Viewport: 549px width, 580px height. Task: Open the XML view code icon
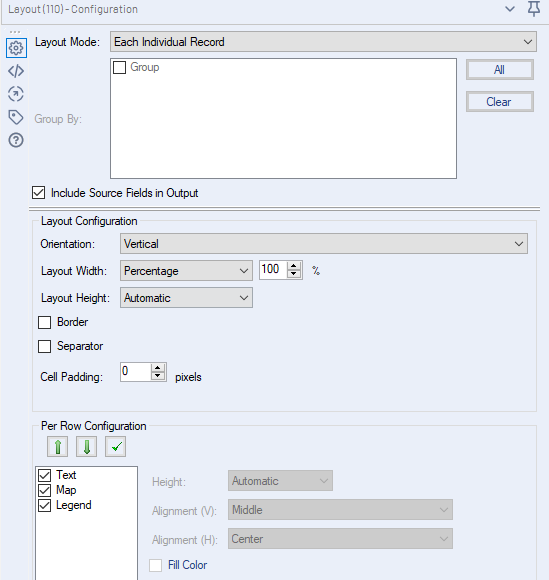(x=16, y=71)
